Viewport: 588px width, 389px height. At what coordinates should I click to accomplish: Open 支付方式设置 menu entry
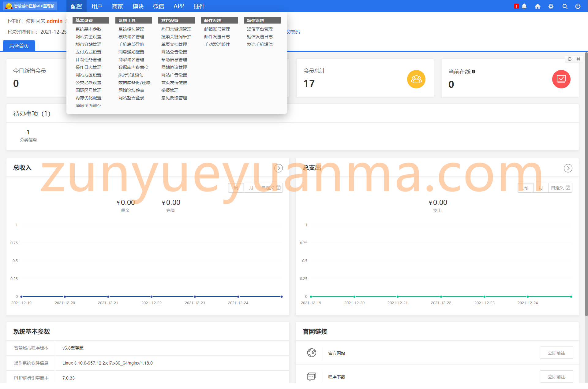(x=88, y=52)
